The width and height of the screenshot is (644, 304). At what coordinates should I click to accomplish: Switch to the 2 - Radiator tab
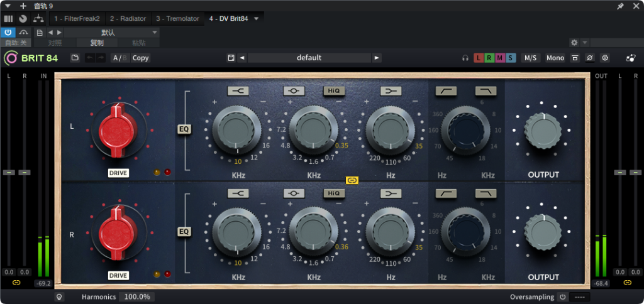click(x=128, y=19)
